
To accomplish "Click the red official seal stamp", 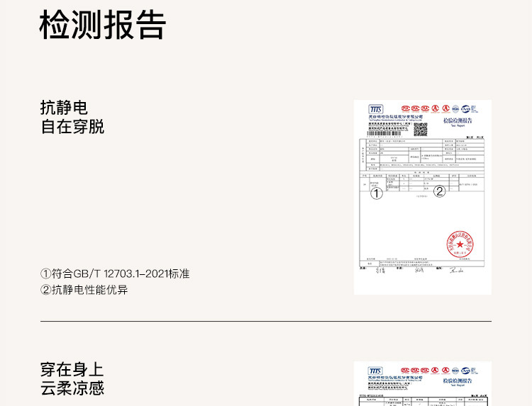I will click(x=460, y=244).
